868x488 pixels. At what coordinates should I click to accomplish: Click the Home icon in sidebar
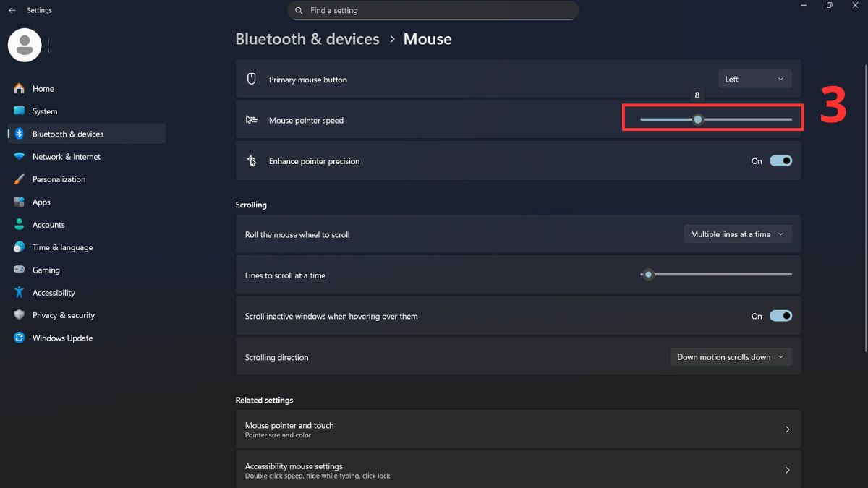click(19, 88)
